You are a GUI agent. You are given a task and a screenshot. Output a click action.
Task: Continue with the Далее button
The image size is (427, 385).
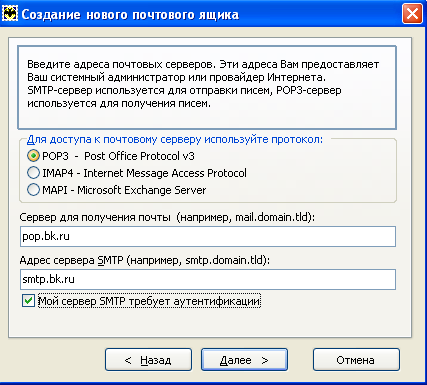click(x=244, y=360)
